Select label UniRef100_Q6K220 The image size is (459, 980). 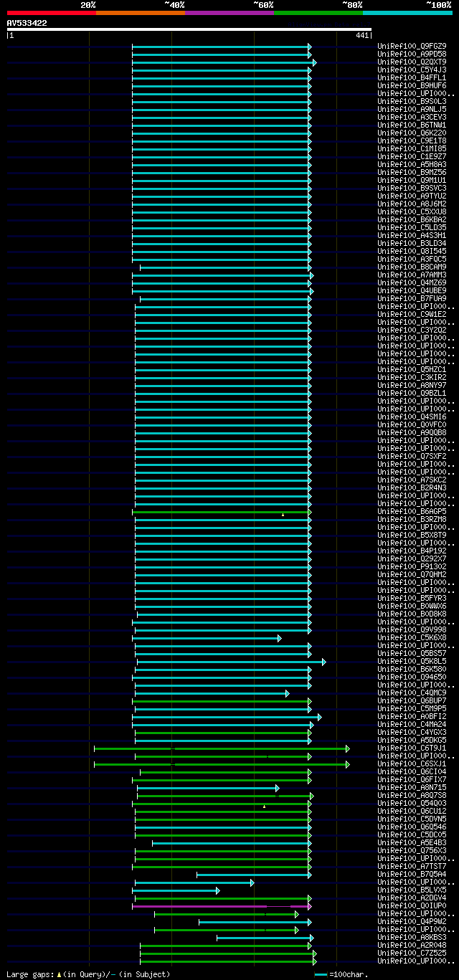click(412, 133)
